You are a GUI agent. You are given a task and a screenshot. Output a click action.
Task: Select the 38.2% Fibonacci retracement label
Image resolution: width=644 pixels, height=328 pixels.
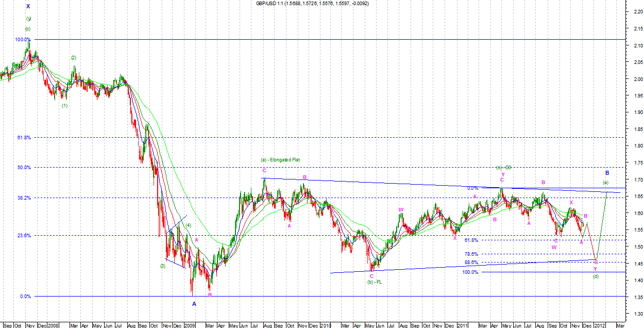[x=24, y=198]
